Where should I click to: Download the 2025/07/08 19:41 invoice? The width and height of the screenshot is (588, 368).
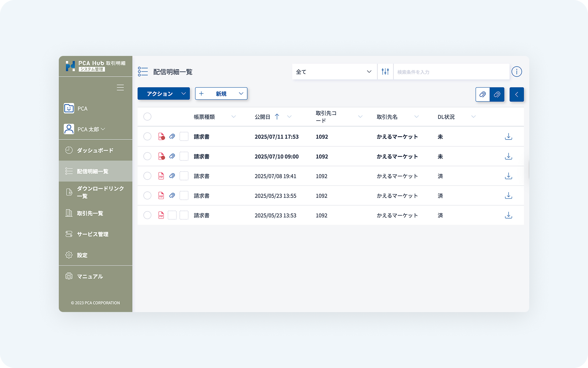(x=508, y=176)
